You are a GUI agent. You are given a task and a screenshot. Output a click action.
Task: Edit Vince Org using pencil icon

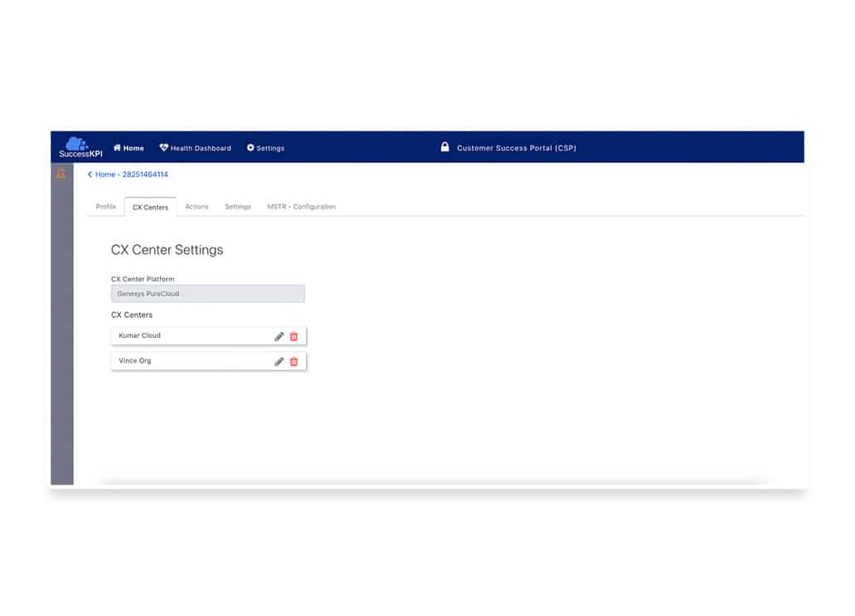pyautogui.click(x=279, y=362)
